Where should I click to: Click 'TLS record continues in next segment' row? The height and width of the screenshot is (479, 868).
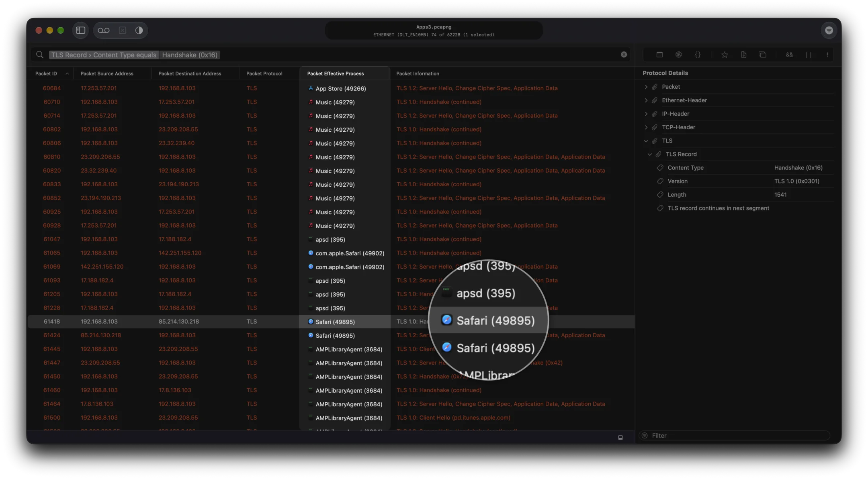[x=745, y=208]
